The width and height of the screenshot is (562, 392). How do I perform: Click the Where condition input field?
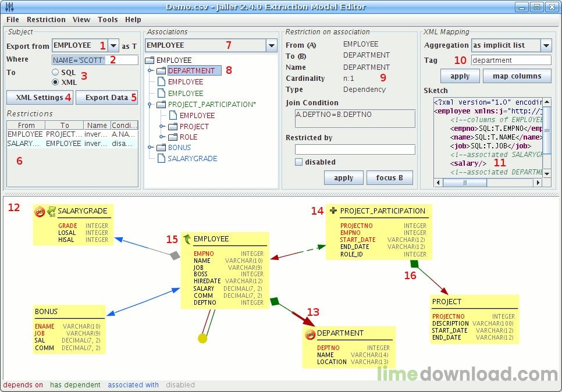pos(95,60)
